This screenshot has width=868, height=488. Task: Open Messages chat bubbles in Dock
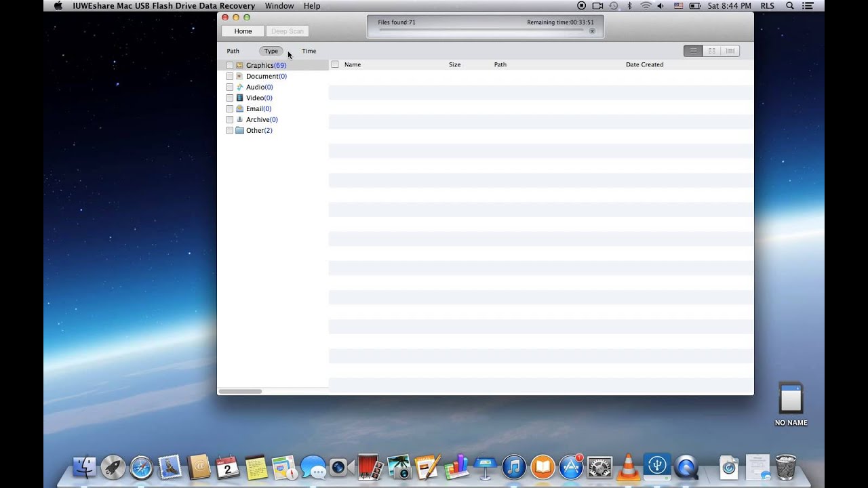coord(313,467)
